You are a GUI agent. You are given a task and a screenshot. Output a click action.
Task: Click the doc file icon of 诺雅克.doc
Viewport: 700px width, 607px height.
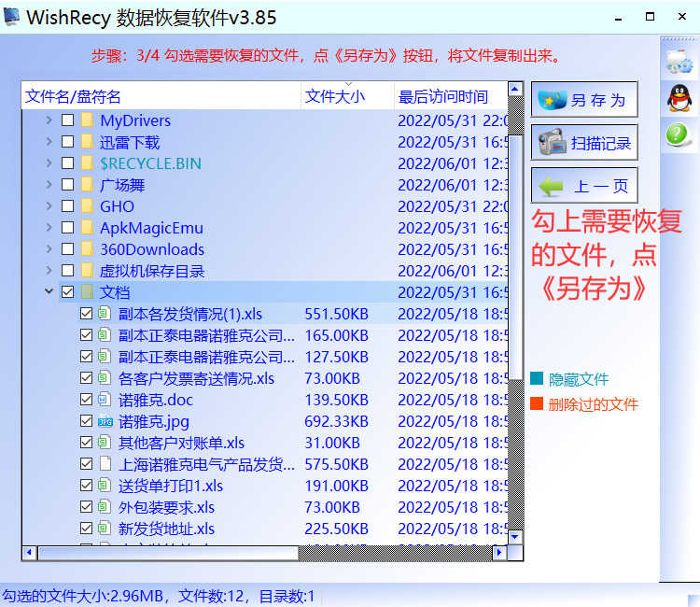pos(105,399)
